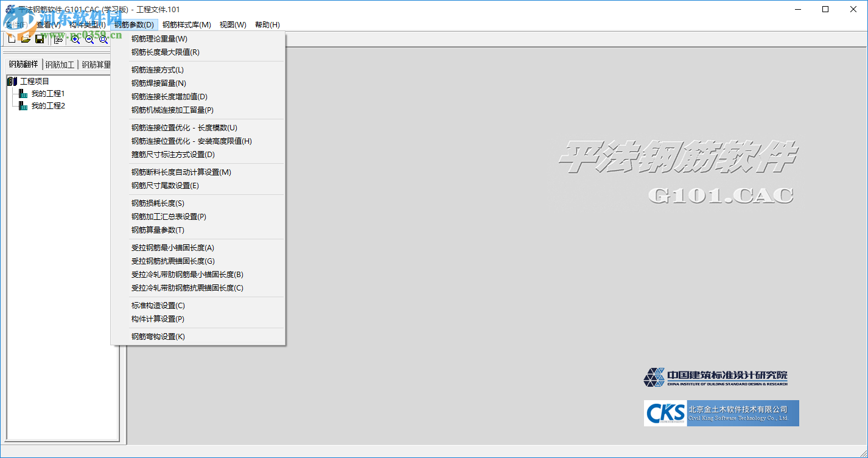Click the 工程项目 books icon
The image size is (868, 458).
click(x=12, y=81)
